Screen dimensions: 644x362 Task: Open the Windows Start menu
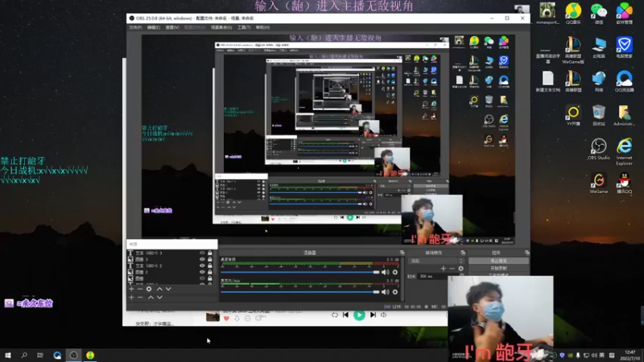pos(8,355)
